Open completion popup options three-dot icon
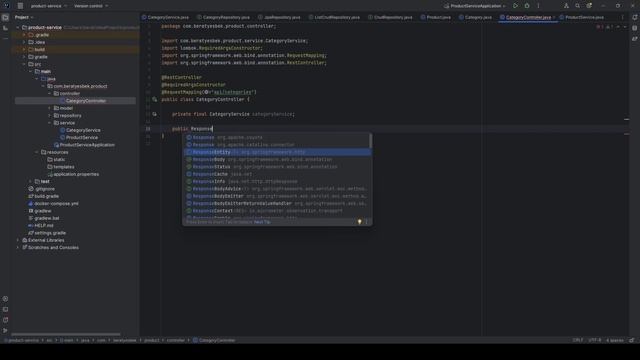This screenshot has width=640, height=360. [367, 222]
